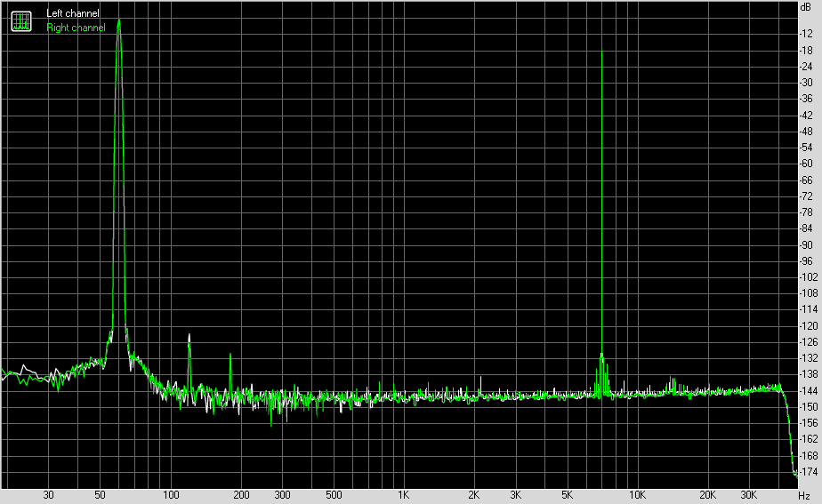
Task: Click the '-174' dB axis value
Action: [x=808, y=472]
